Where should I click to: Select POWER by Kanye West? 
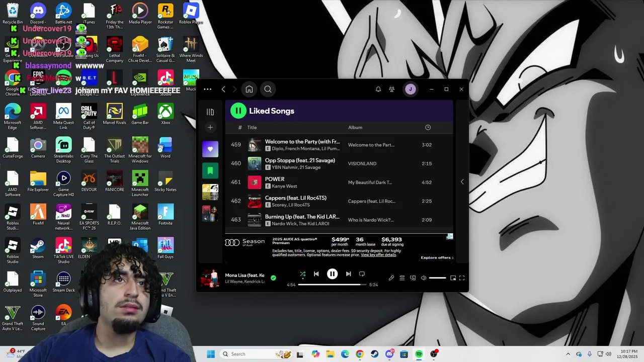click(339, 182)
